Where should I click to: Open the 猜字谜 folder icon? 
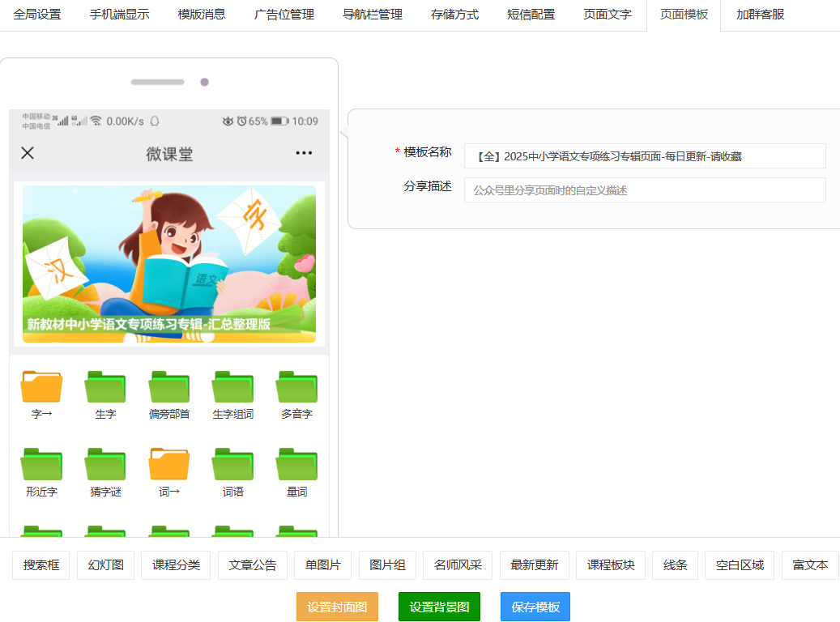[x=105, y=465]
